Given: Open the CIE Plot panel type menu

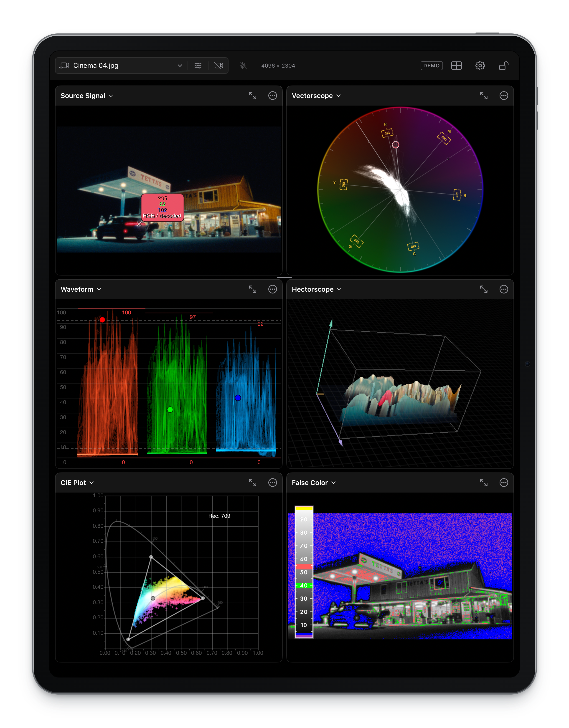Looking at the screenshot, I should click(x=77, y=483).
